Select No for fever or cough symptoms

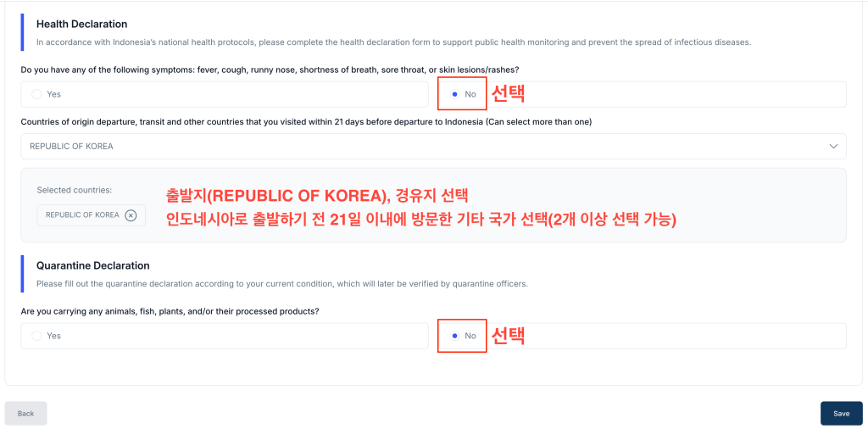click(x=455, y=94)
